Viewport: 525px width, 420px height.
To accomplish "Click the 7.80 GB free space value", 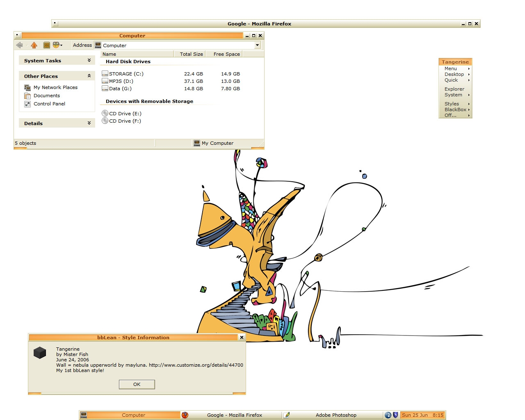I will [x=231, y=89].
